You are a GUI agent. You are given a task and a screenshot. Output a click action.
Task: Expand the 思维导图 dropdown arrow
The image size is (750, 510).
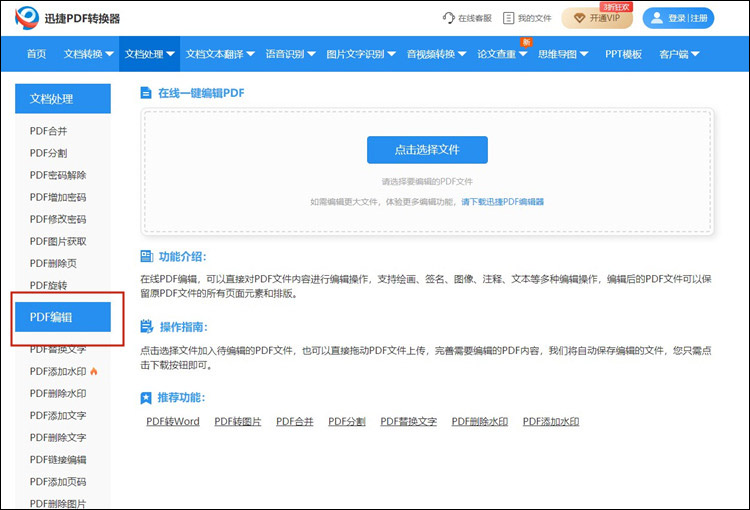point(584,54)
